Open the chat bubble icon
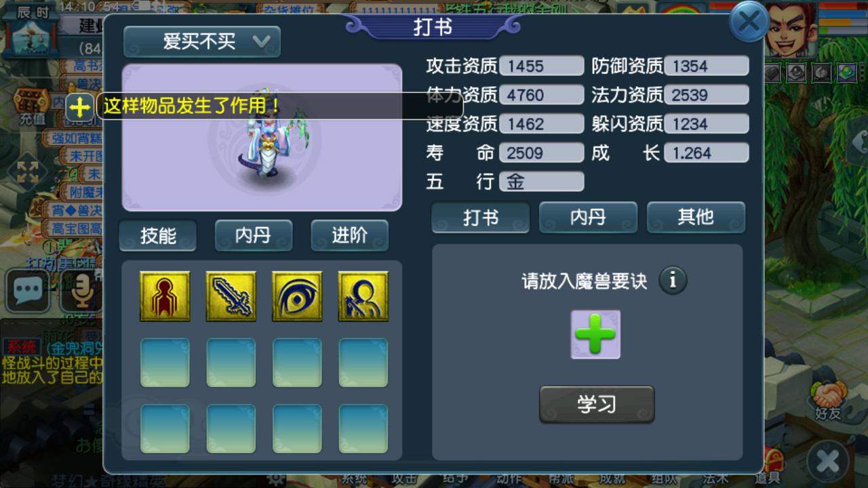Viewport: 868px width, 488px height. click(28, 291)
